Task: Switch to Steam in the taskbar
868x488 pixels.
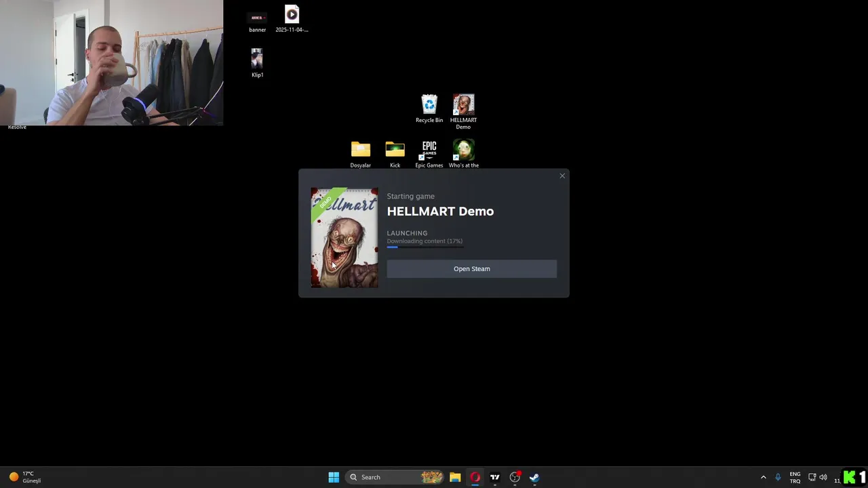Action: click(534, 477)
